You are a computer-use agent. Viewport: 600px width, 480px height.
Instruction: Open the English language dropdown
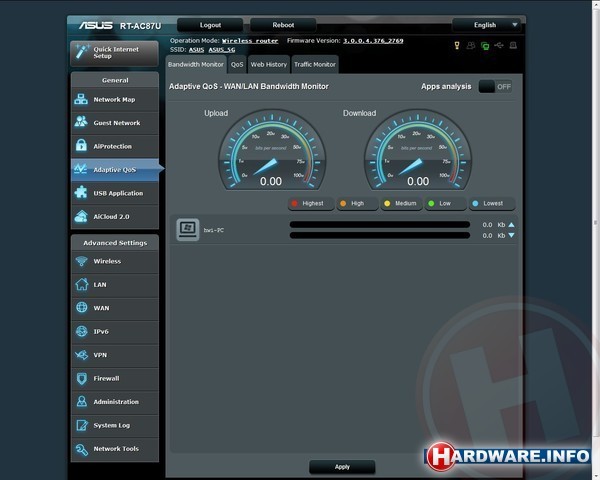click(486, 25)
